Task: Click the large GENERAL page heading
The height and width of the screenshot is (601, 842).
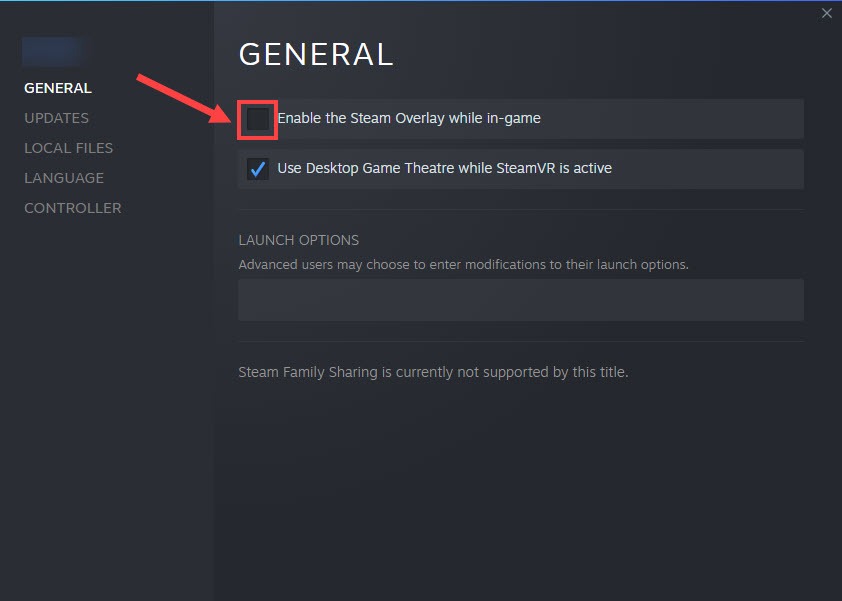Action: coord(316,54)
